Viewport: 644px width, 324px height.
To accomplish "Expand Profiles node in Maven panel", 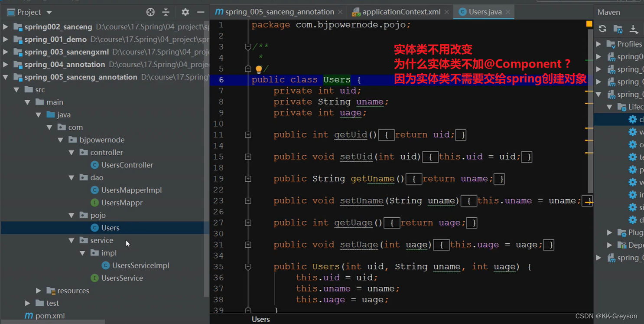I will [598, 44].
